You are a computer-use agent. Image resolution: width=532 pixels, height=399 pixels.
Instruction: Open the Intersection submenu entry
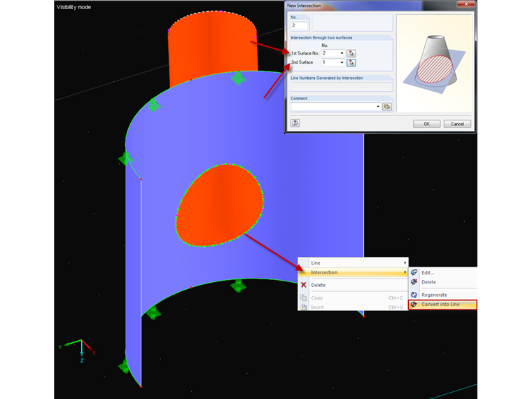(x=353, y=272)
